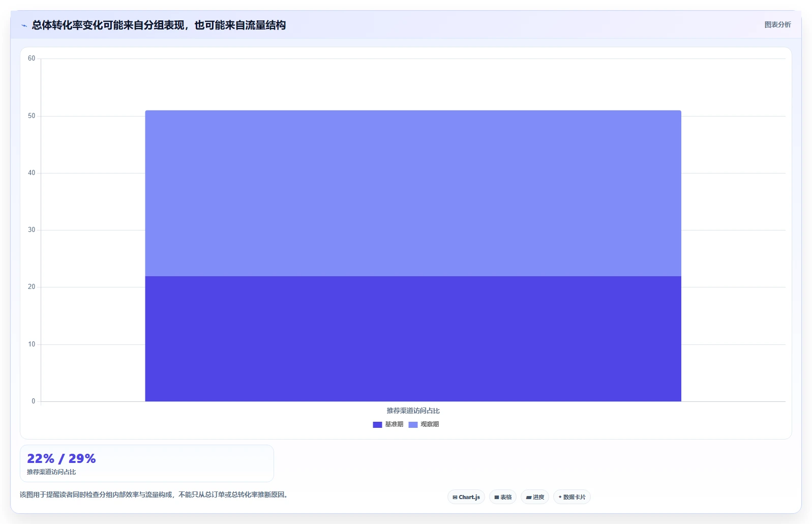812x524 pixels.
Task: Select the Chart.js pill tag
Action: pos(466,497)
